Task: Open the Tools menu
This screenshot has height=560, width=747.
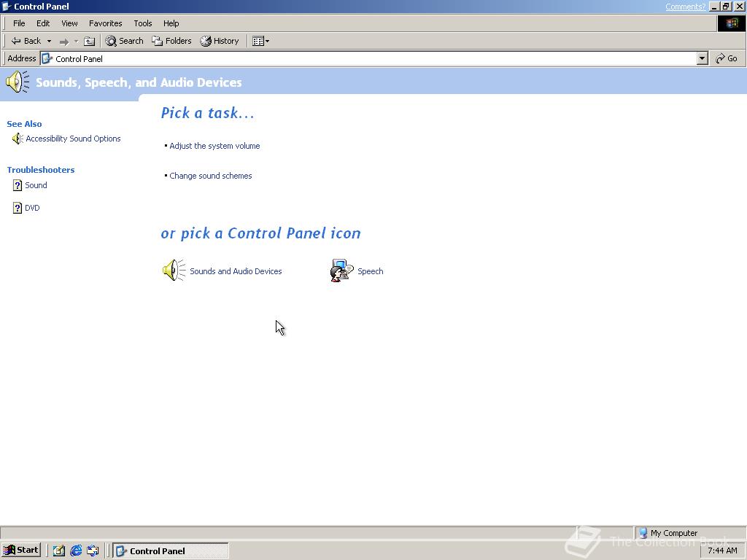Action: (142, 23)
